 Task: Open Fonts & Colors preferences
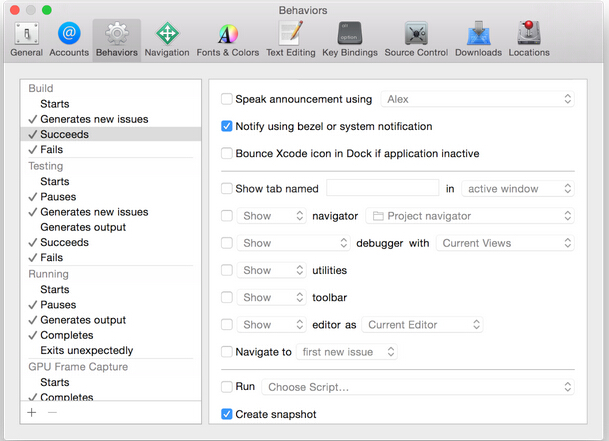click(x=228, y=38)
